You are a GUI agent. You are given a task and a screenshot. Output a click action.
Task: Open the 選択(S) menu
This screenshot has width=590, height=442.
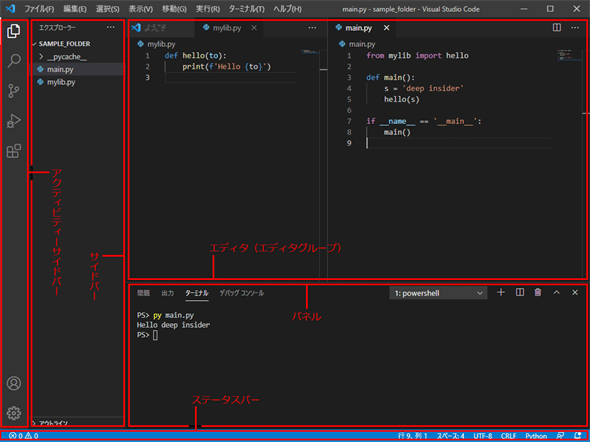point(107,9)
